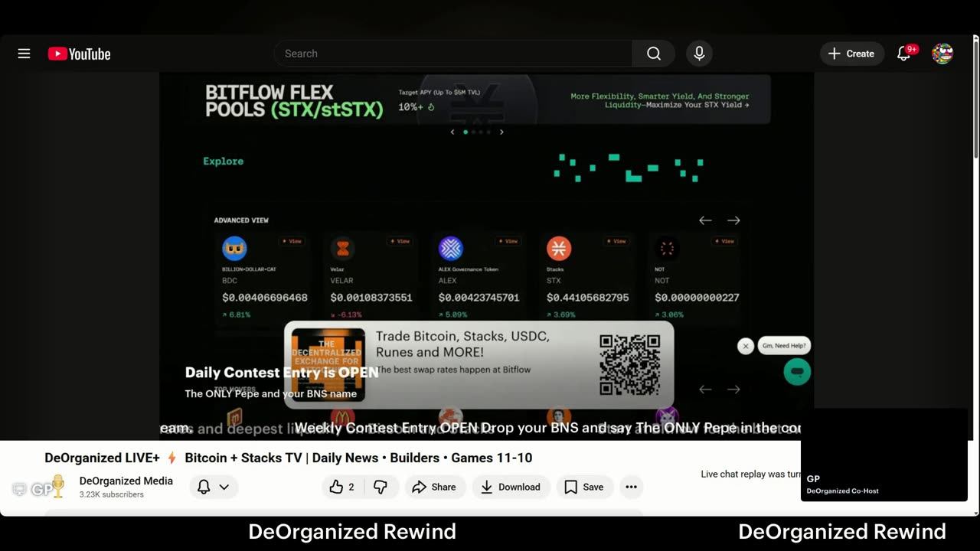Click the second-row right arrow
This screenshot has height=551, width=980.
(x=733, y=390)
